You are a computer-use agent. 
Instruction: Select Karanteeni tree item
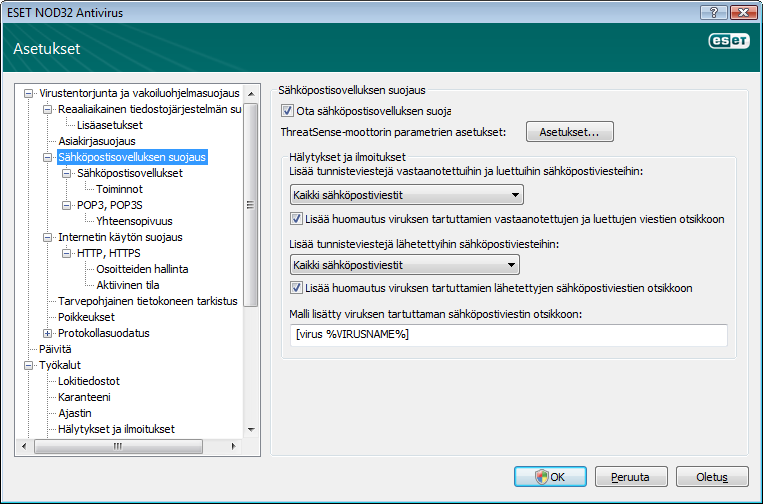84,397
